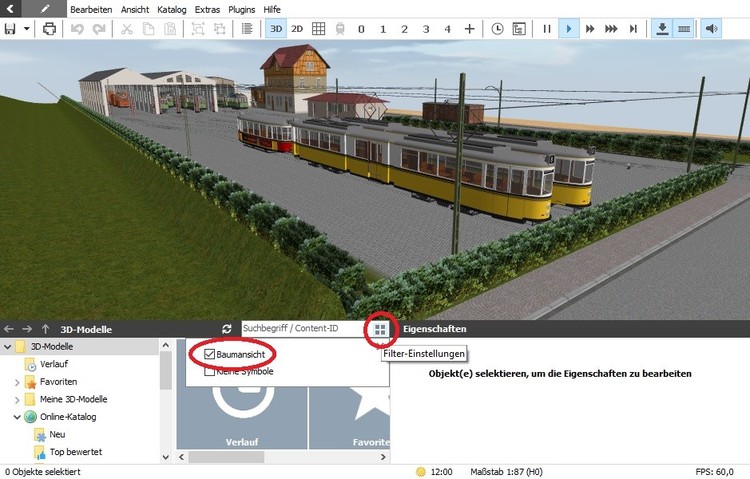Click the train cab camera icon
Screen dimensions: 750x479
[x=340, y=29]
